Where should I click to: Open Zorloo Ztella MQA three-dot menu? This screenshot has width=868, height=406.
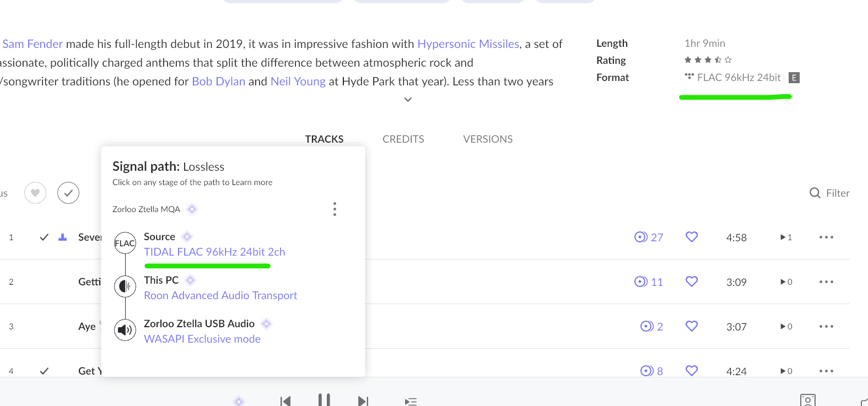point(335,209)
